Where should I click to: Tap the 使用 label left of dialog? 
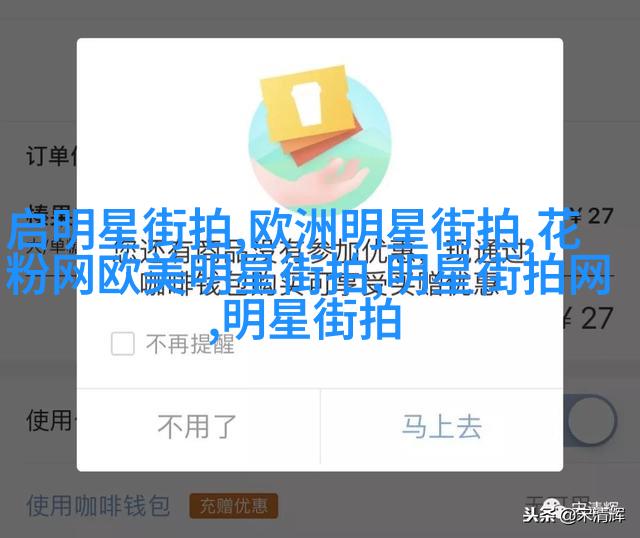[51, 420]
